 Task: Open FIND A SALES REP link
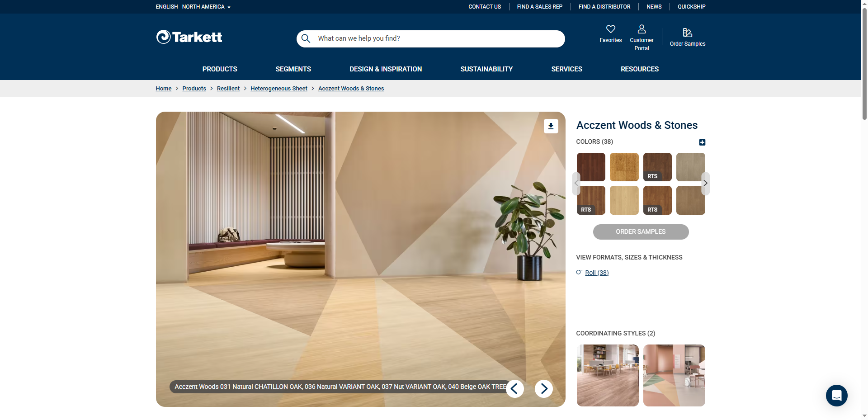(x=540, y=7)
